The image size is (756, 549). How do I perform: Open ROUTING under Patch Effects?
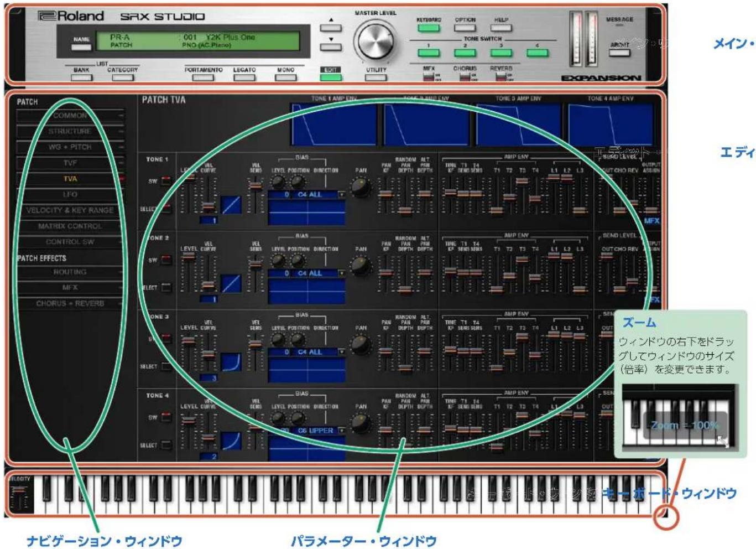(x=70, y=272)
